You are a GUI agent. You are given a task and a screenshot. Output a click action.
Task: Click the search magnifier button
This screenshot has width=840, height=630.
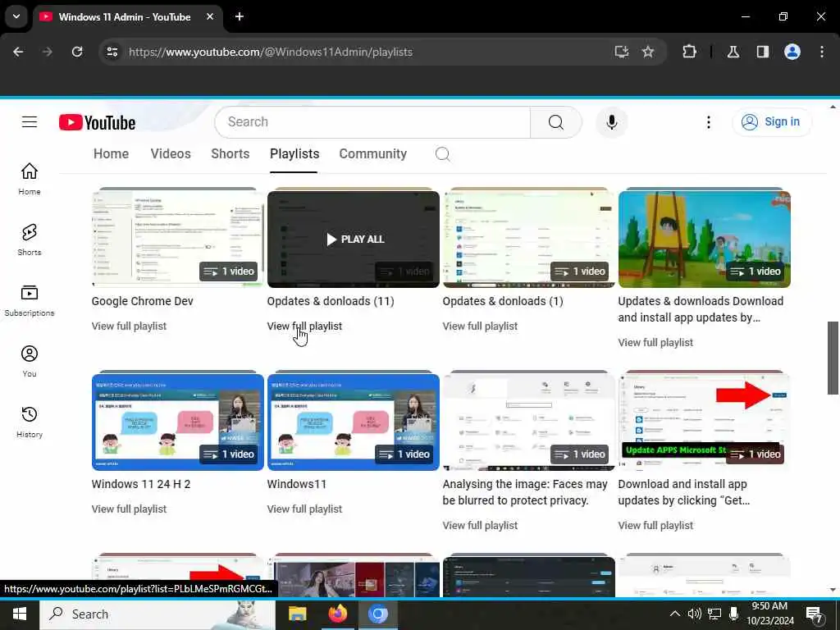pos(555,122)
